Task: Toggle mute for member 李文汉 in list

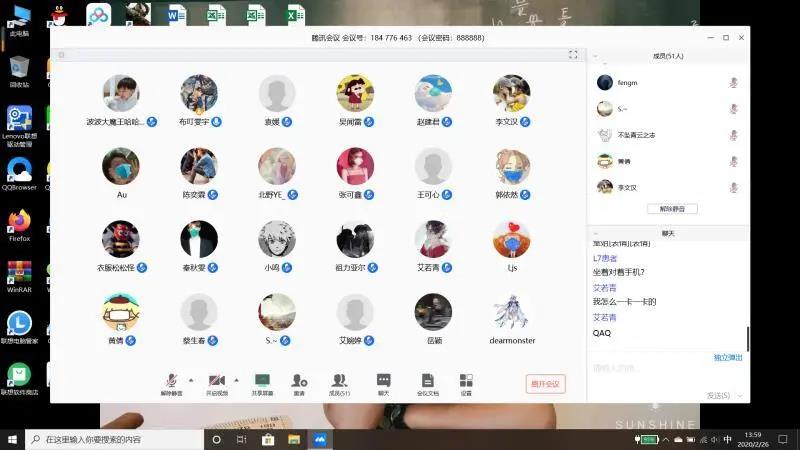Action: (x=733, y=187)
